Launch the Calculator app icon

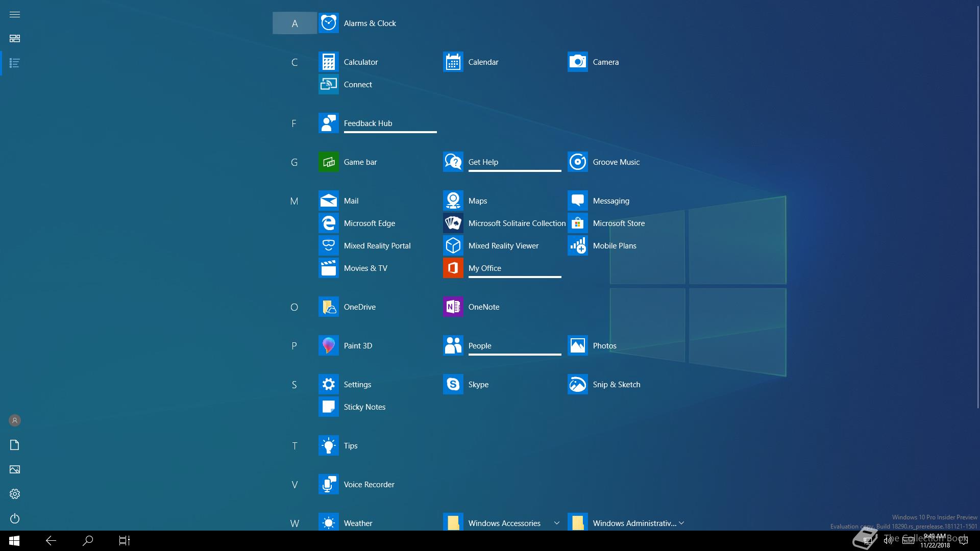[x=329, y=62]
